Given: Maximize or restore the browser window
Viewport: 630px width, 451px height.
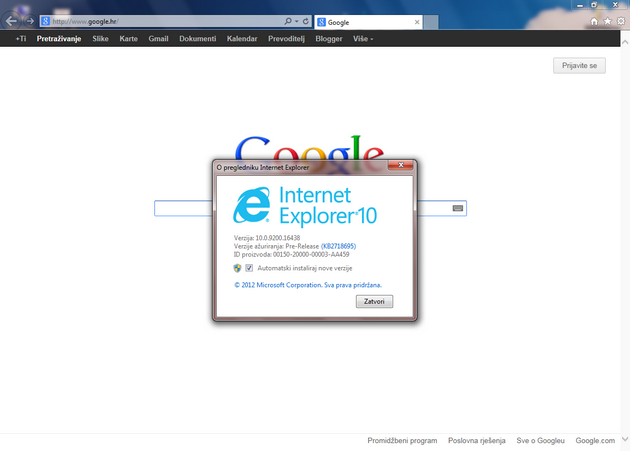Looking at the screenshot, I should pos(594,5).
